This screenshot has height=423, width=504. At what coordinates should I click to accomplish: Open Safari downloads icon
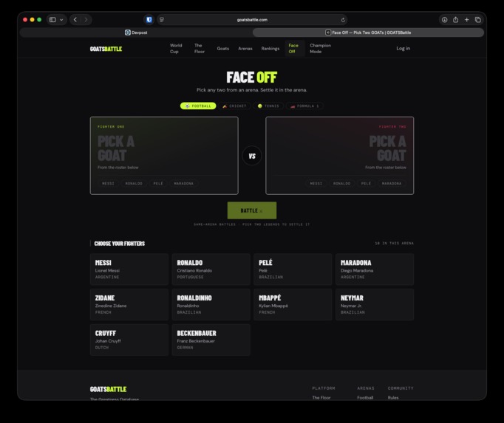coord(444,20)
